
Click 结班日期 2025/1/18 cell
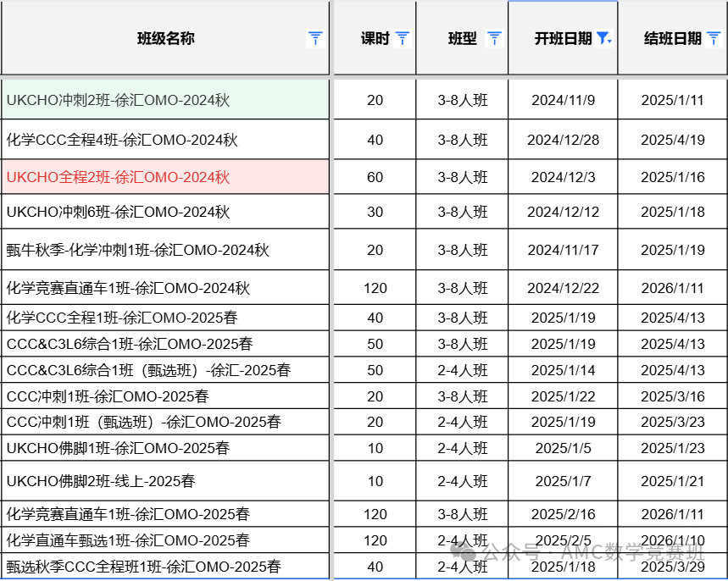point(673,212)
